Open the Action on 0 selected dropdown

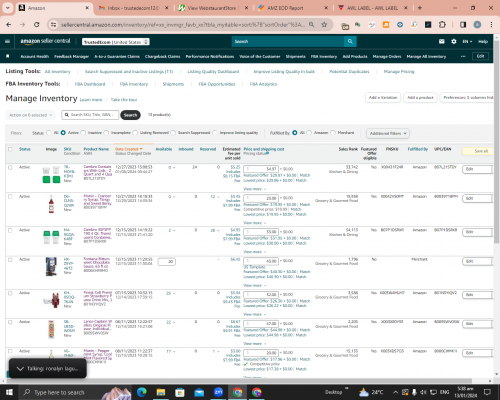30,115
